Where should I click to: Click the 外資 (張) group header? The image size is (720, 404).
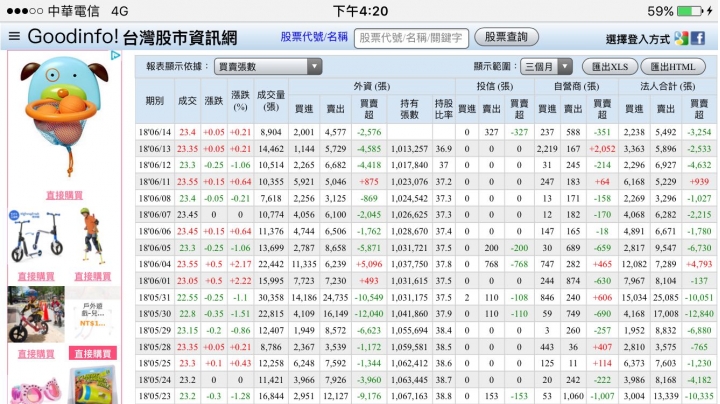[372, 86]
